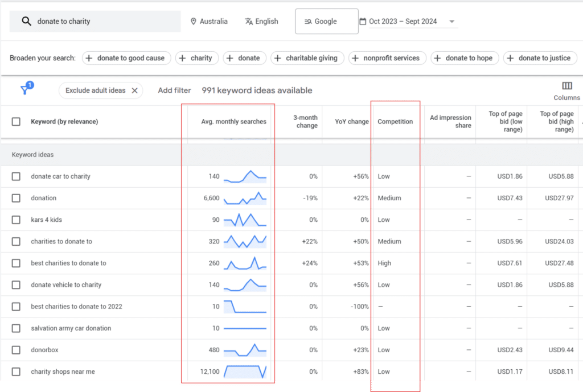Change the Australia location setting
The height and width of the screenshot is (392, 583).
tap(209, 22)
